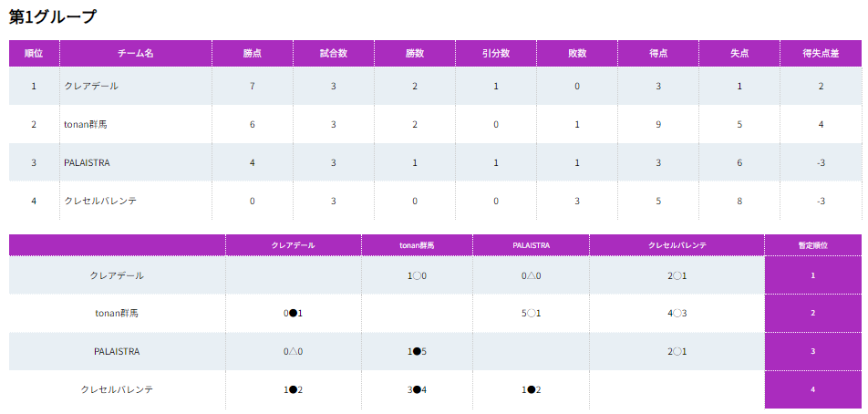Viewport: 868px width, 414px height.
Task: Select tonan群馬 in the standings table
Action: pos(86,125)
